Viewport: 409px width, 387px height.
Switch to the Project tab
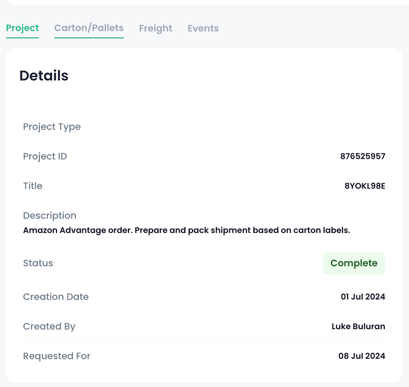tap(22, 28)
